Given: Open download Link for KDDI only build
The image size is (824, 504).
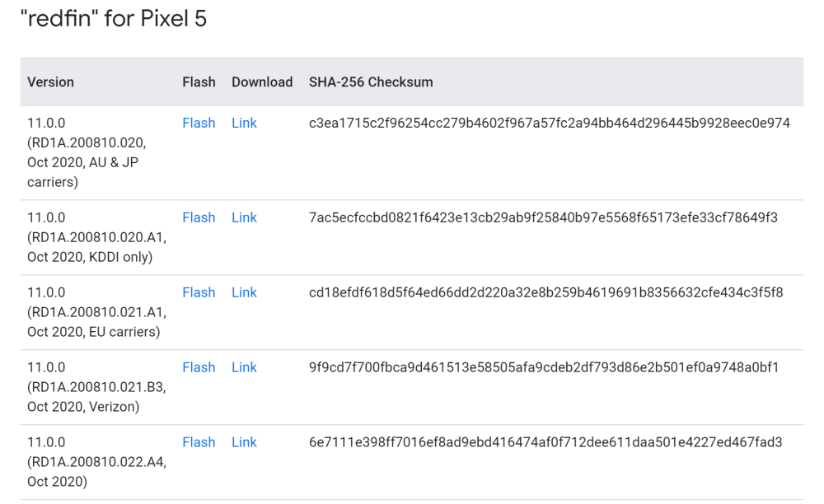Looking at the screenshot, I should tap(244, 217).
